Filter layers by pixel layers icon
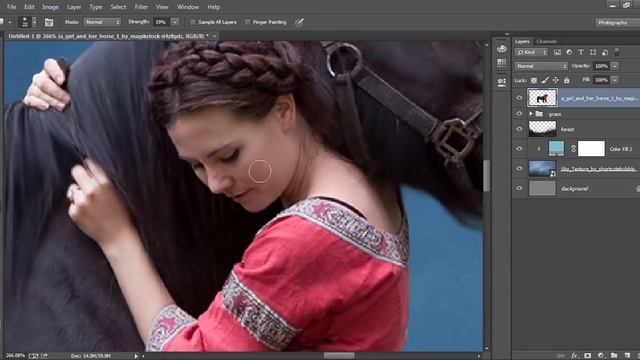Viewport: 640px width, 360px height. [x=557, y=52]
